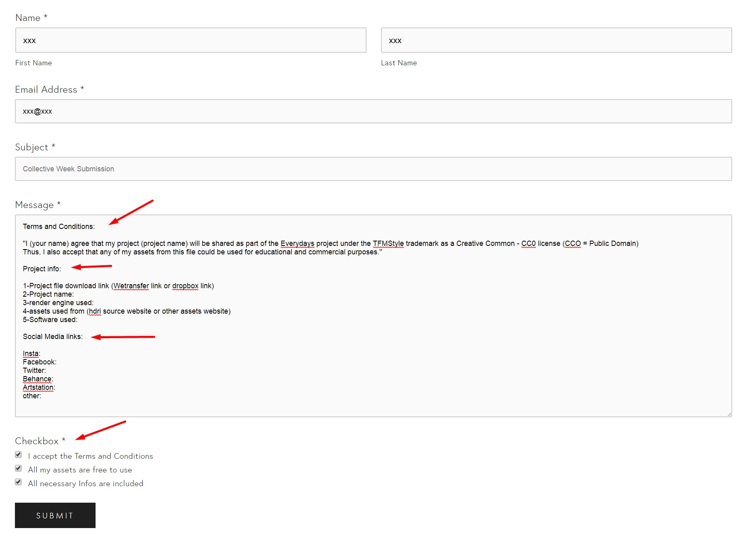This screenshot has height=545, width=756.
Task: Click the 'Twitter:' line in message
Action: (x=34, y=370)
